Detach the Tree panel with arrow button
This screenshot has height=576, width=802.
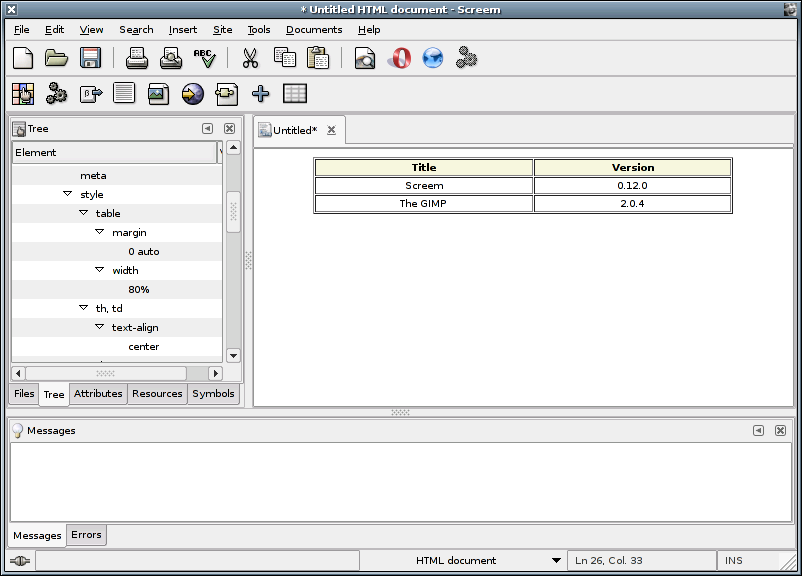click(207, 128)
